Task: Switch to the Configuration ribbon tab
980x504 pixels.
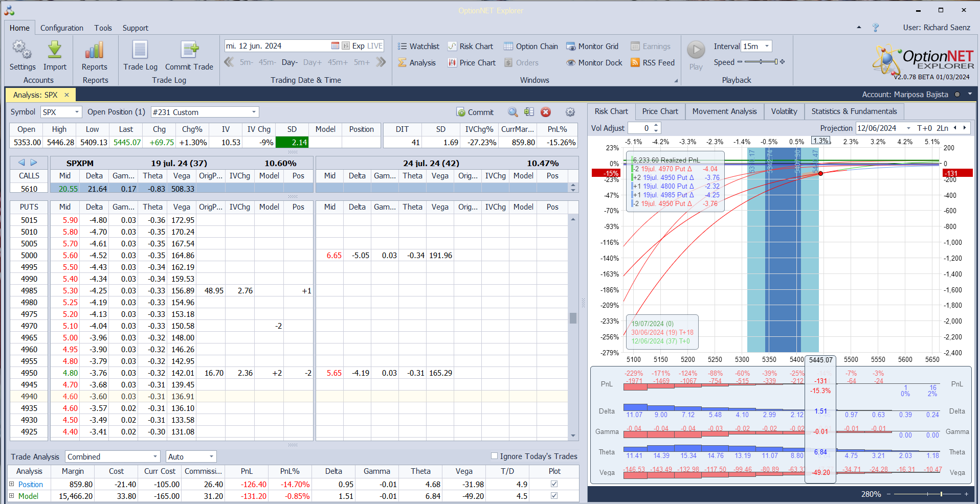Action: tap(62, 28)
